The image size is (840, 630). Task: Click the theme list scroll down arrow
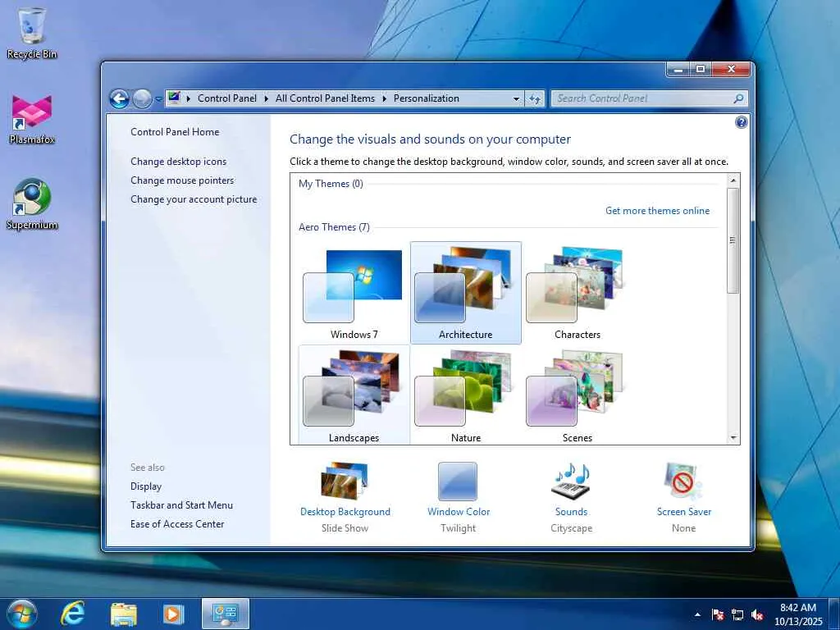733,438
